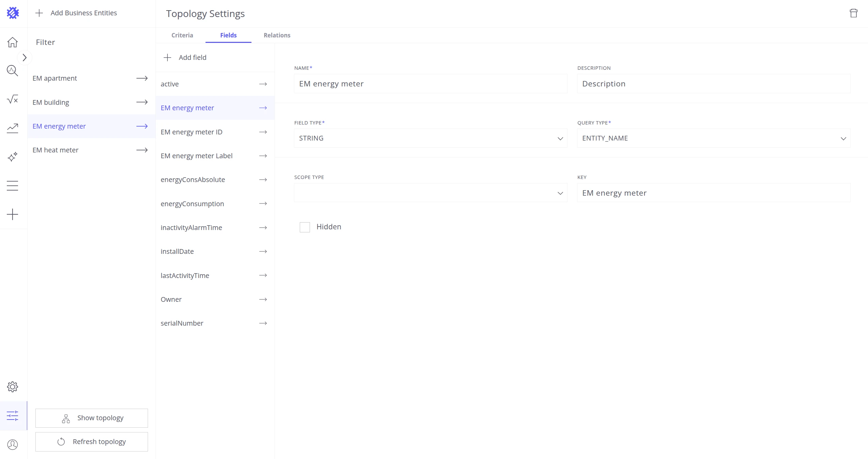Click the Show topology button

(x=92, y=418)
